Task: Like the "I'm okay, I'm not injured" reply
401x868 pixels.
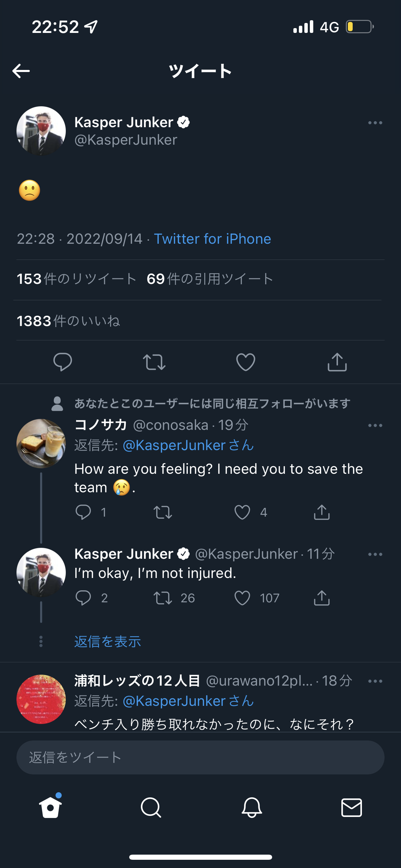Action: [242, 598]
